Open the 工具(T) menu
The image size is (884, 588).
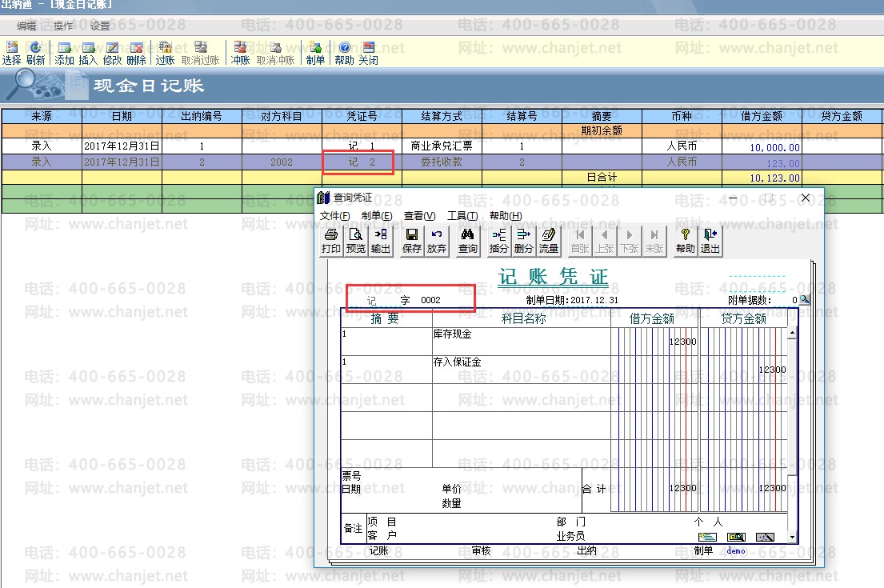tap(462, 216)
